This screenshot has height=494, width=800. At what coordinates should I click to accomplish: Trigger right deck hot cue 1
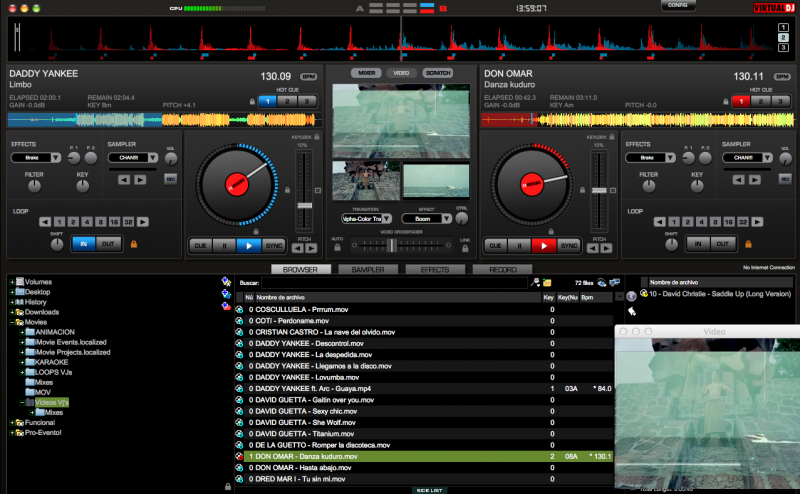[741, 101]
